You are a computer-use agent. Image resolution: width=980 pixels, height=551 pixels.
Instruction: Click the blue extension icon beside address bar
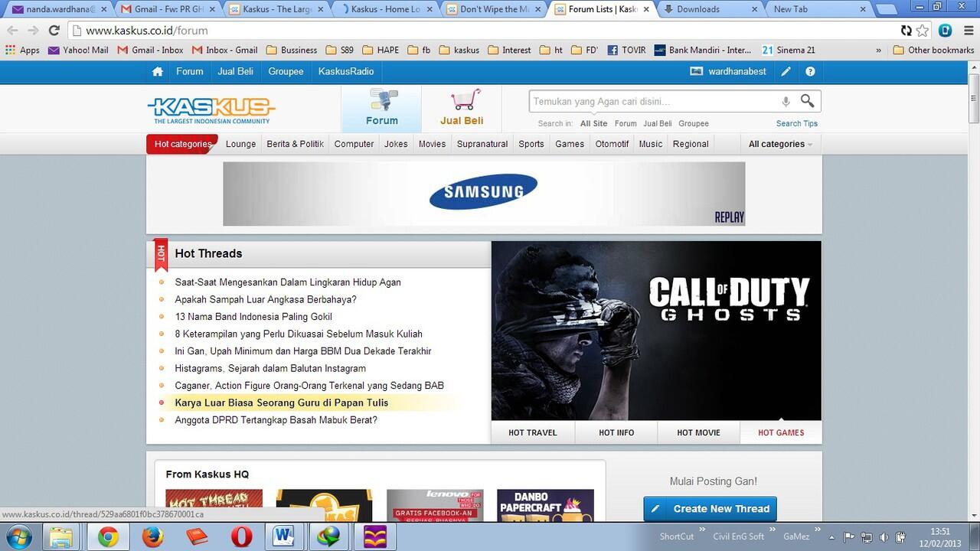tap(945, 31)
